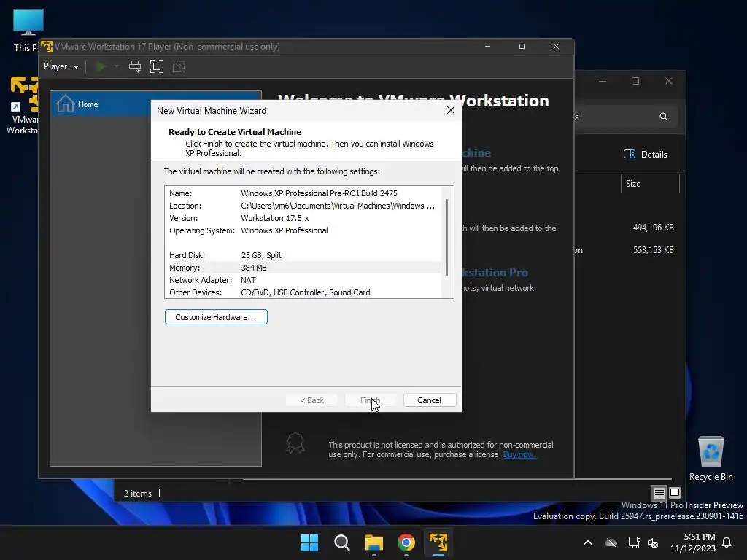
Task: Click the search icon in File Explorer
Action: 664,117
